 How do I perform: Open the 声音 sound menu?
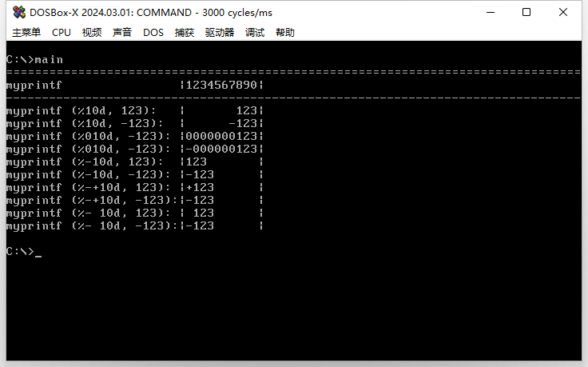pos(122,33)
